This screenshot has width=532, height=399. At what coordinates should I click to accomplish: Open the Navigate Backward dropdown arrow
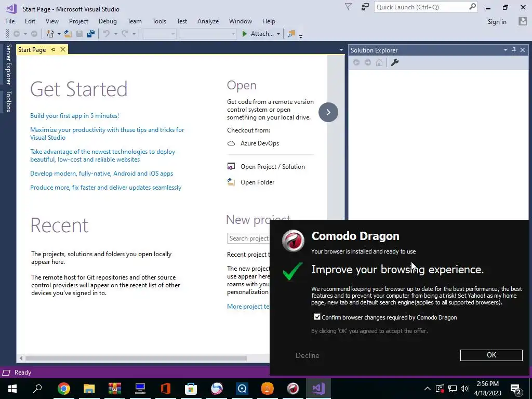pos(25,34)
